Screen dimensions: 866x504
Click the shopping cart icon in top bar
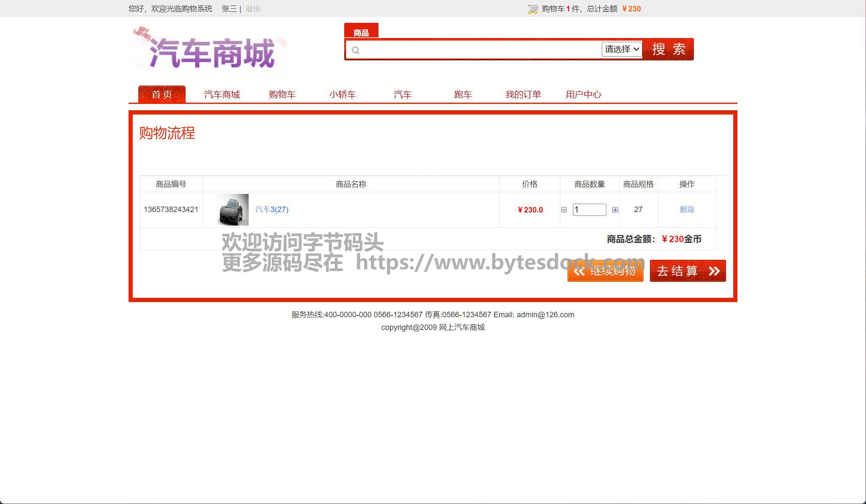click(533, 9)
